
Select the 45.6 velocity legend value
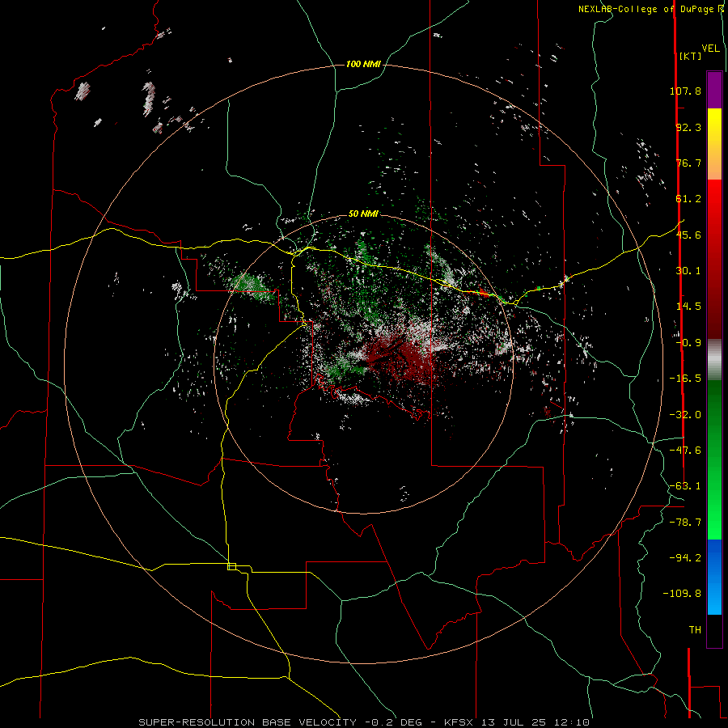click(x=688, y=235)
